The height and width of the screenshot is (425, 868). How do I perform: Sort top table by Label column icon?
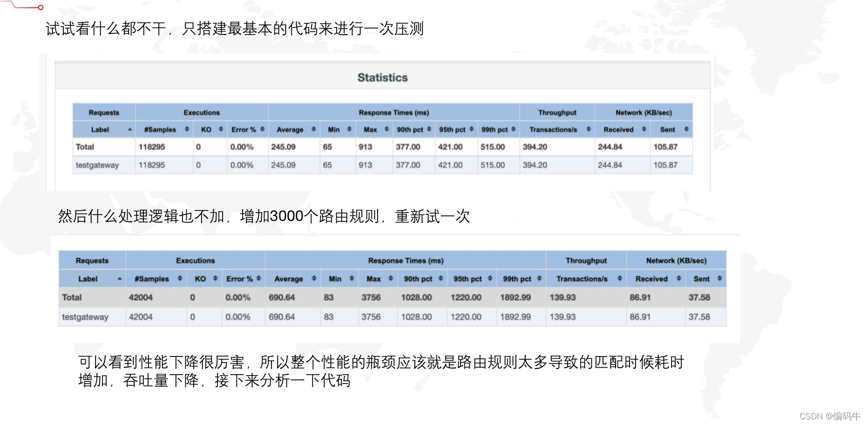coord(130,130)
